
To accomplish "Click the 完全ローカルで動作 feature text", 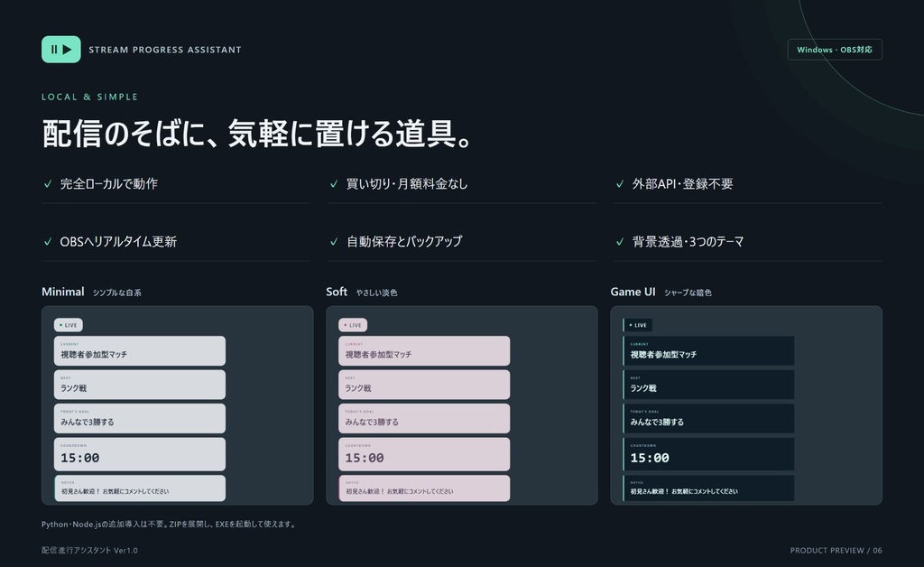I will pos(109,184).
